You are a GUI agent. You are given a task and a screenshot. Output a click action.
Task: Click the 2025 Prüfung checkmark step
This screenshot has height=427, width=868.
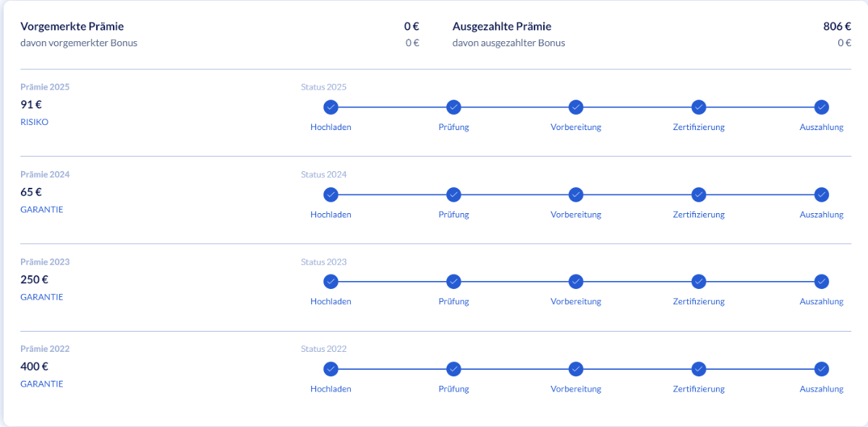(x=454, y=107)
